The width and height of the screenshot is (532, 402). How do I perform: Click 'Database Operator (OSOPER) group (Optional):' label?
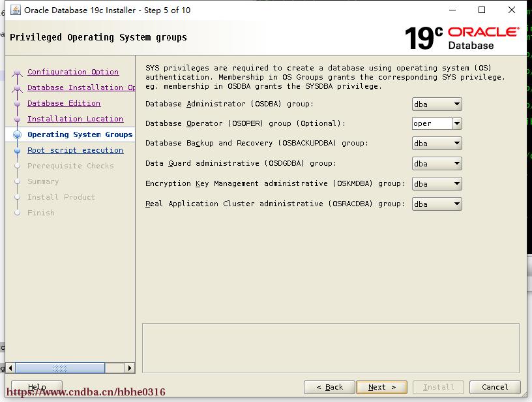click(x=245, y=123)
